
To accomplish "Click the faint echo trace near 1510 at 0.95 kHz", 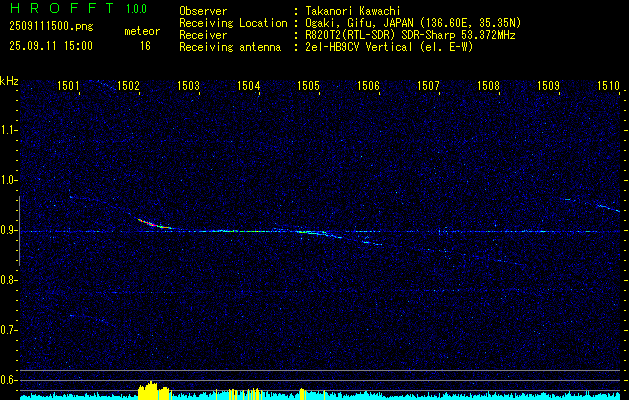I will (x=609, y=207).
